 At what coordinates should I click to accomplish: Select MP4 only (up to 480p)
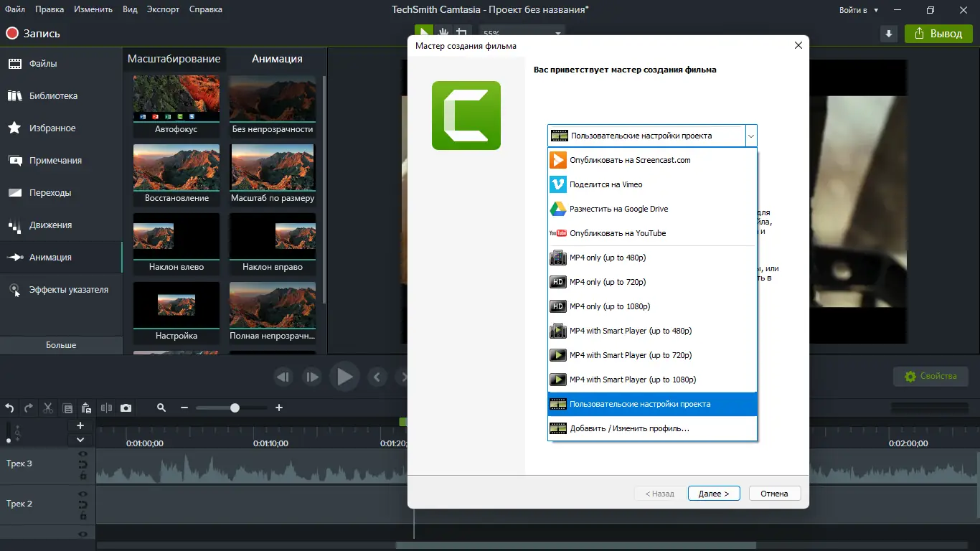coord(652,258)
